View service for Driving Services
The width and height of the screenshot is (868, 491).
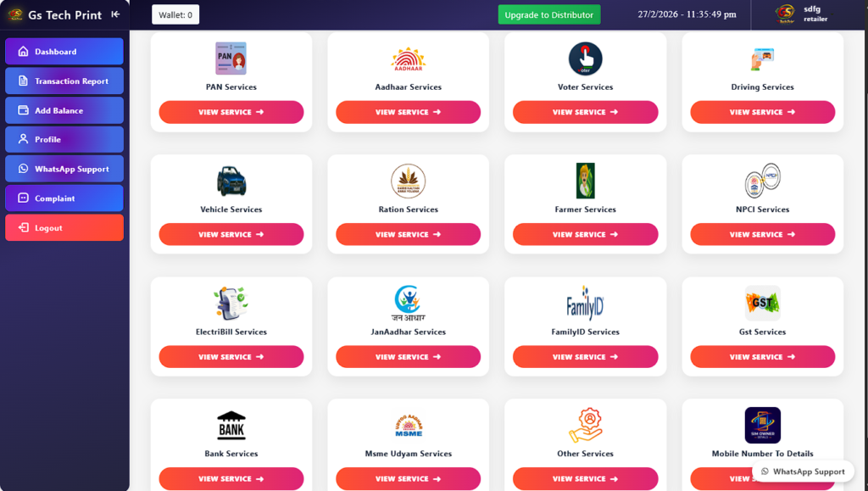[x=762, y=112]
